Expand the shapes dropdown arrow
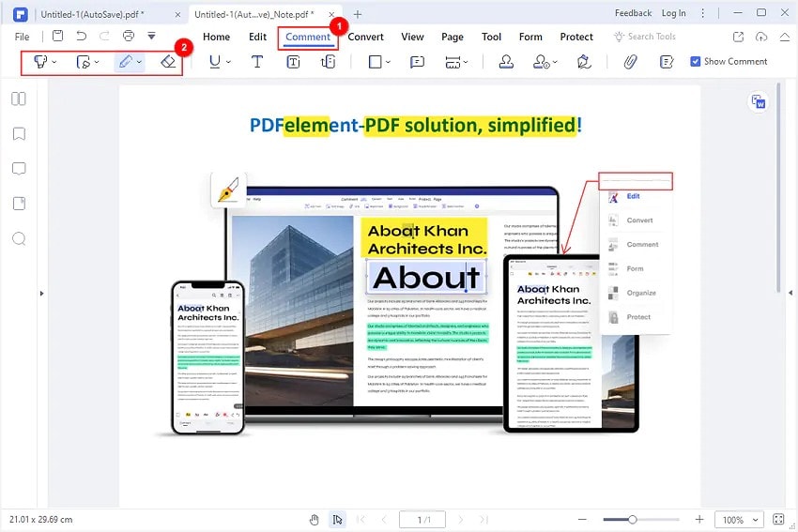This screenshot has height=532, width=798. (389, 62)
